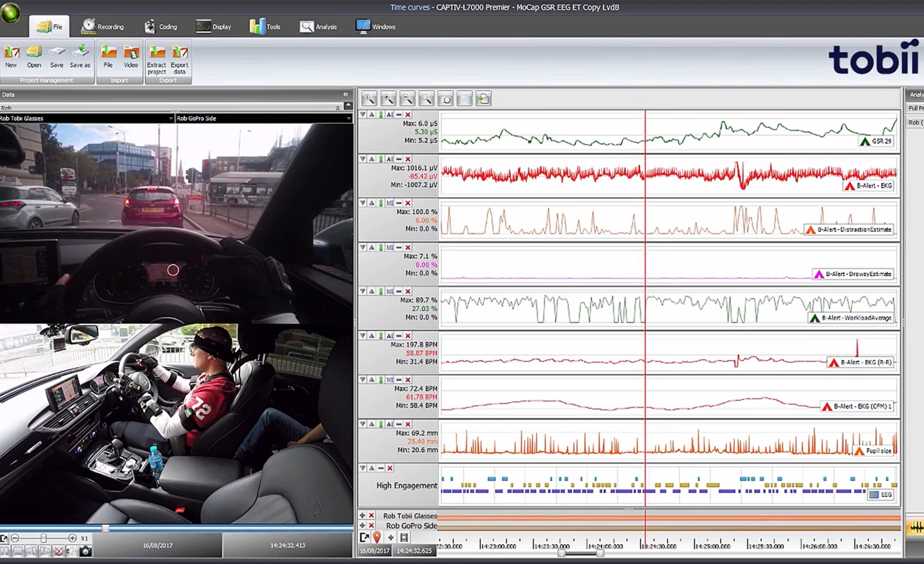Zoom out video with minus circle
The image size is (924, 564).
point(15,538)
